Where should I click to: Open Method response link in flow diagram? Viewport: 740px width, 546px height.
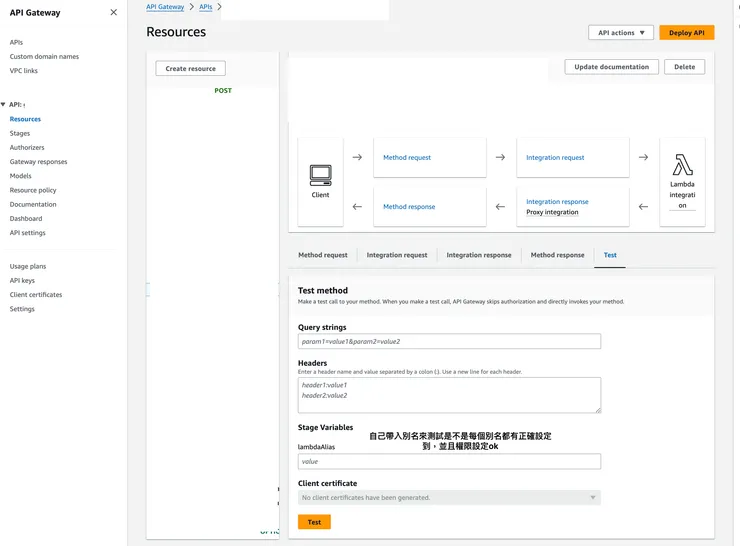[x=409, y=207]
